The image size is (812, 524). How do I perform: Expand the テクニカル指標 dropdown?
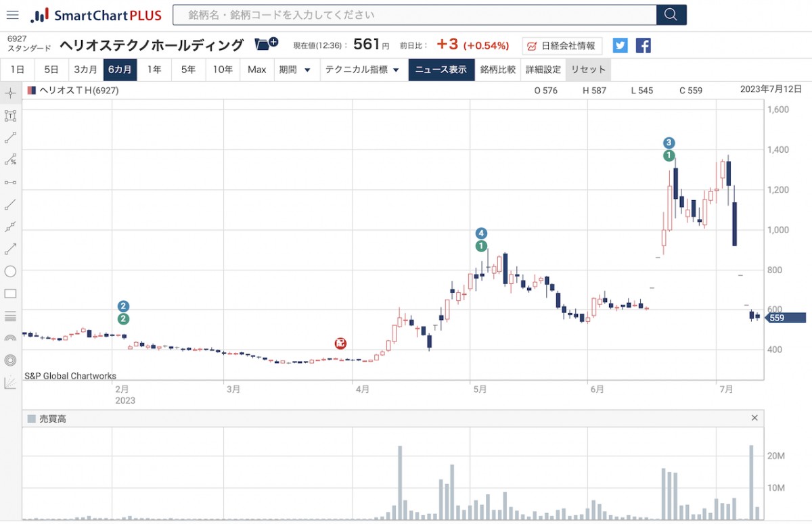pyautogui.click(x=362, y=70)
